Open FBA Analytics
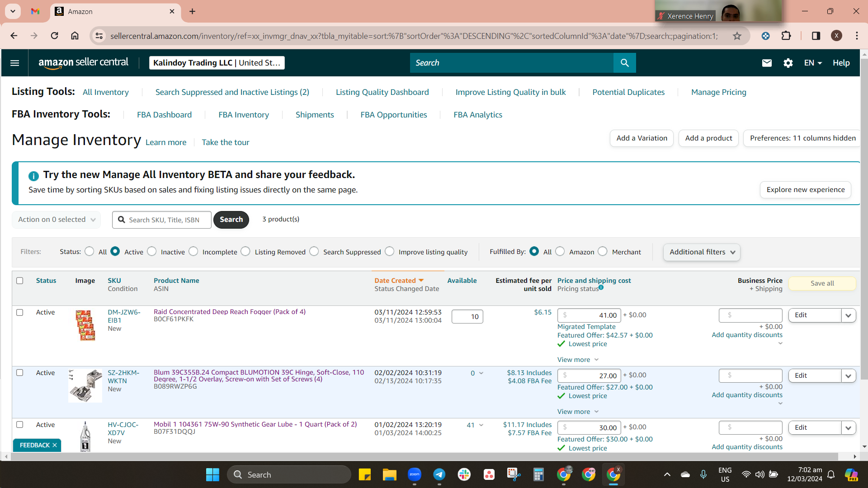868x488 pixels. 478,115
